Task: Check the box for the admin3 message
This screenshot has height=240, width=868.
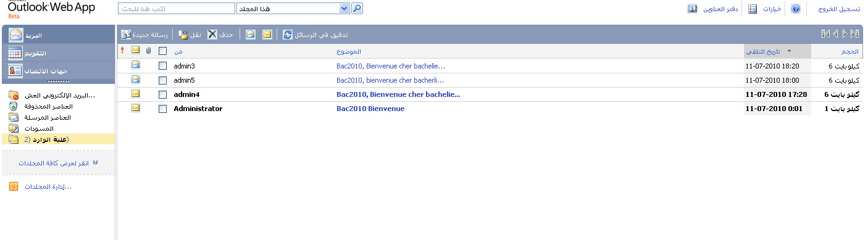Action: tap(162, 65)
